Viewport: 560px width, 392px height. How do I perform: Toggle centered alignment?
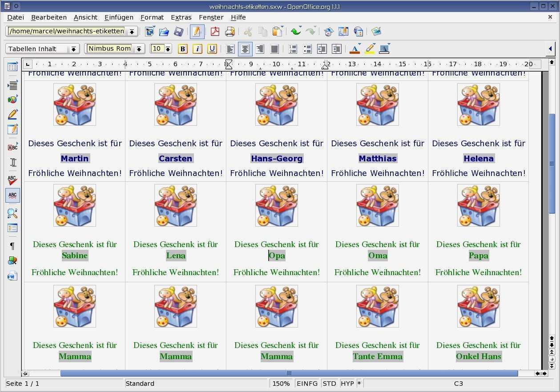click(x=245, y=49)
